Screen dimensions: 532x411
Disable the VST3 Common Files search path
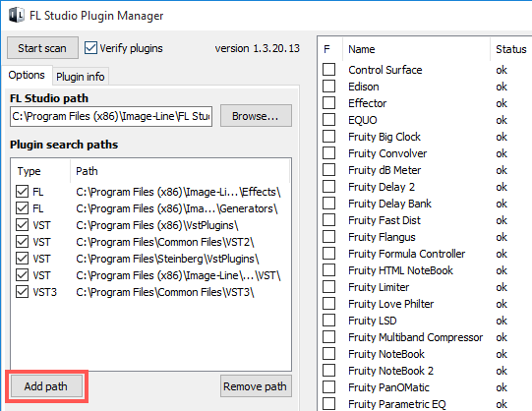(22, 292)
